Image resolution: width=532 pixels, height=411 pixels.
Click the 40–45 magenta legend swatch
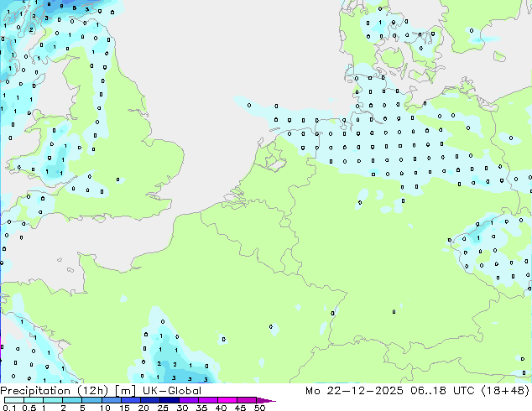[x=227, y=400]
